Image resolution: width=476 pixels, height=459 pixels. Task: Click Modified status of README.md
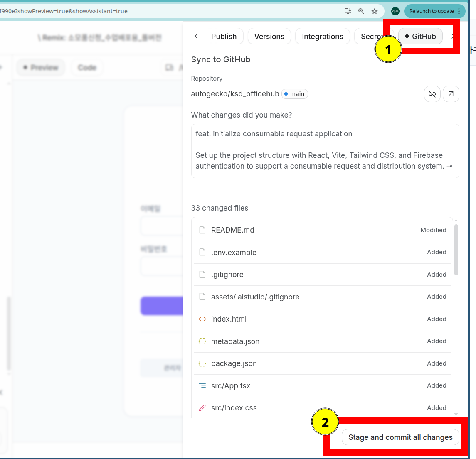click(x=433, y=230)
